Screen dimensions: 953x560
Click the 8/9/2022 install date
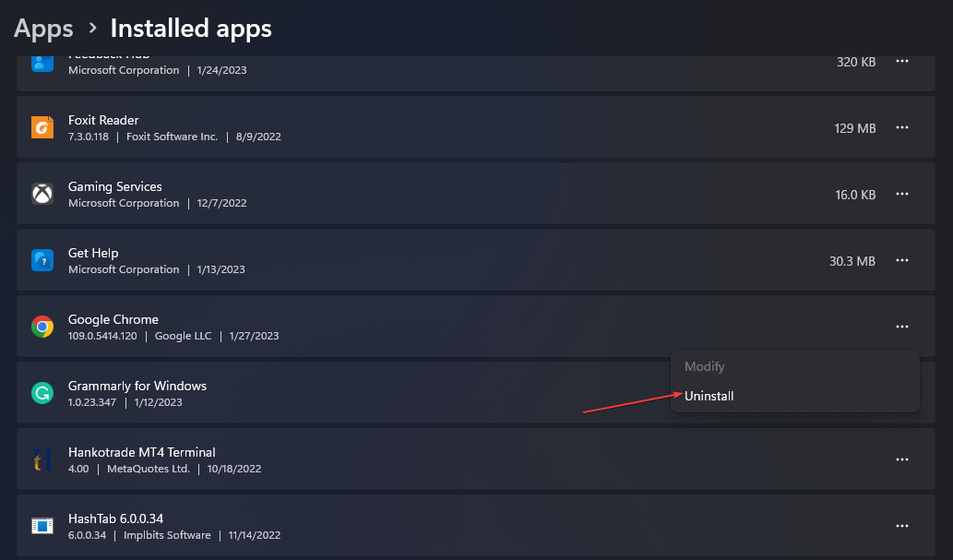pos(258,137)
